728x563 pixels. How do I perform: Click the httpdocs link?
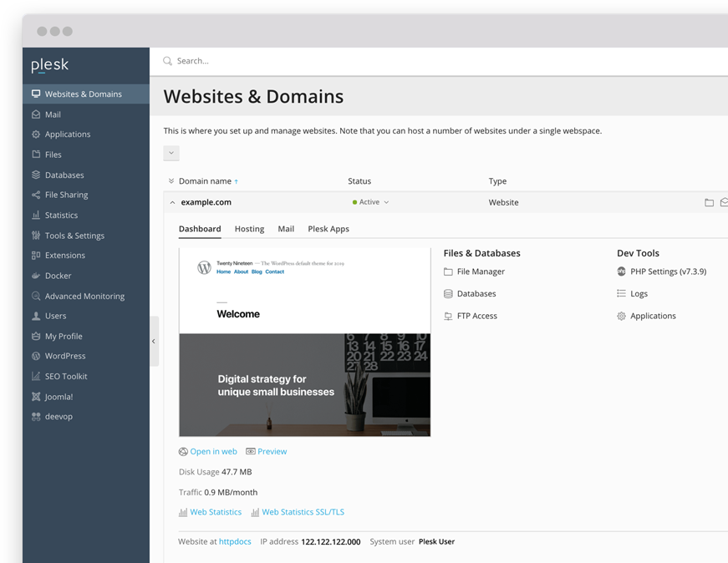click(x=235, y=541)
